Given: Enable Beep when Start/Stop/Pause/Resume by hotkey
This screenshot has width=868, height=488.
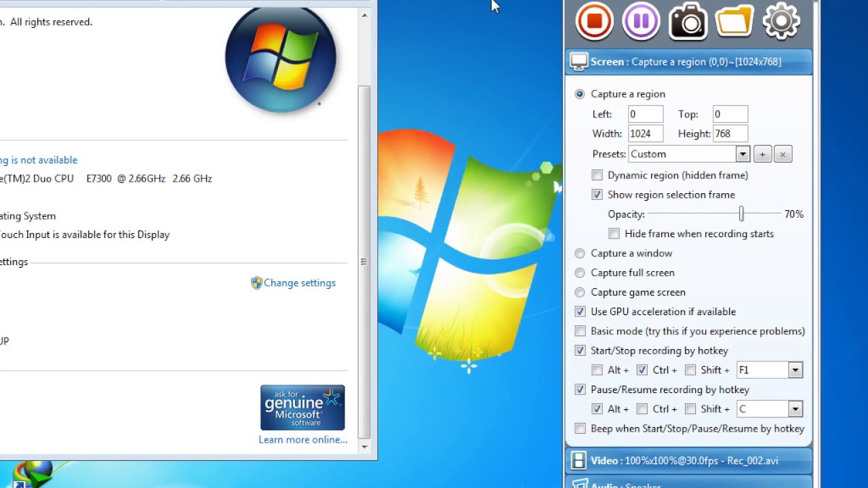Looking at the screenshot, I should tap(580, 429).
